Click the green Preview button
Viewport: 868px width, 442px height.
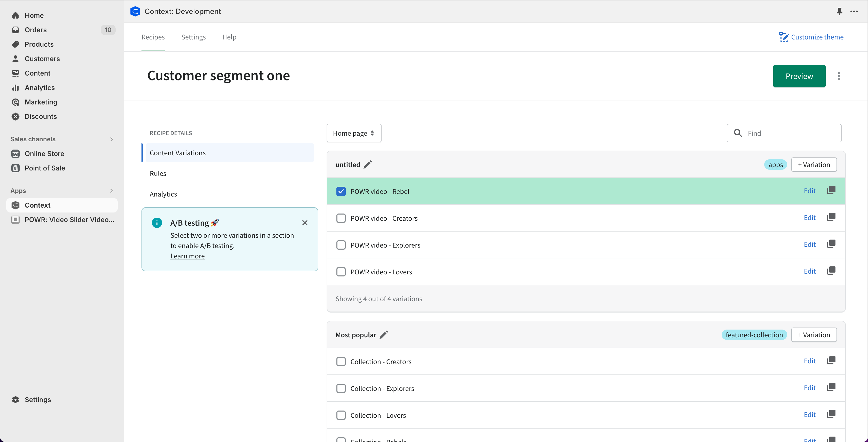click(x=799, y=76)
